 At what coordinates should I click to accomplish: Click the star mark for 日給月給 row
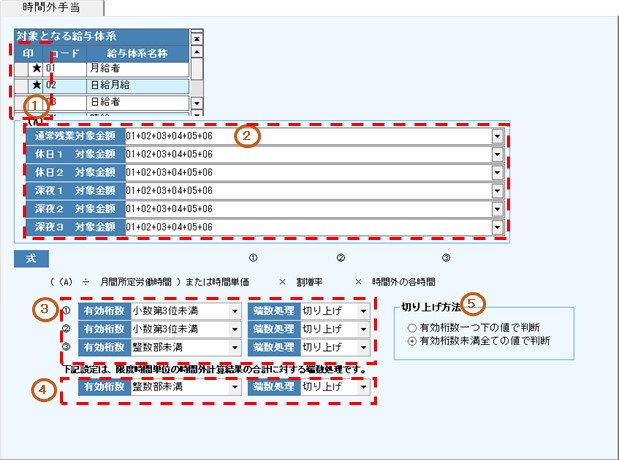click(37, 86)
